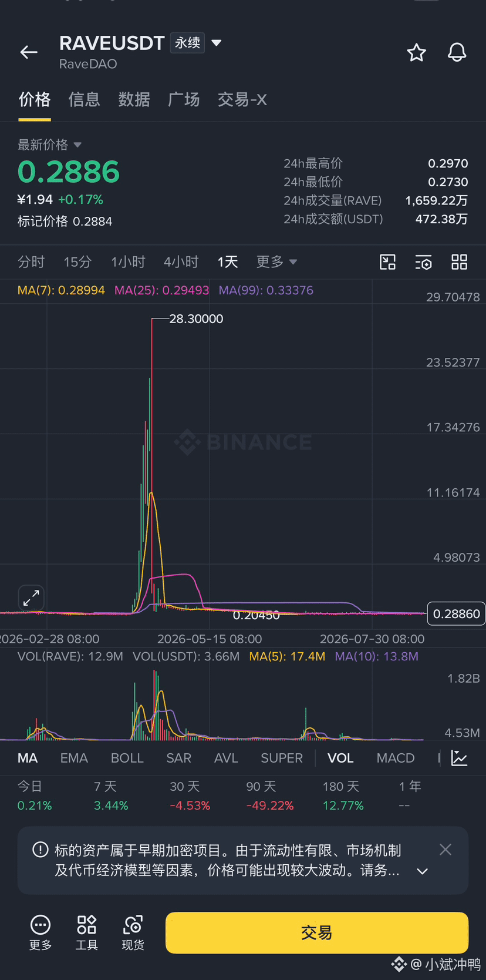Toggle the EMA indicator
The width and height of the screenshot is (486, 980).
74,758
